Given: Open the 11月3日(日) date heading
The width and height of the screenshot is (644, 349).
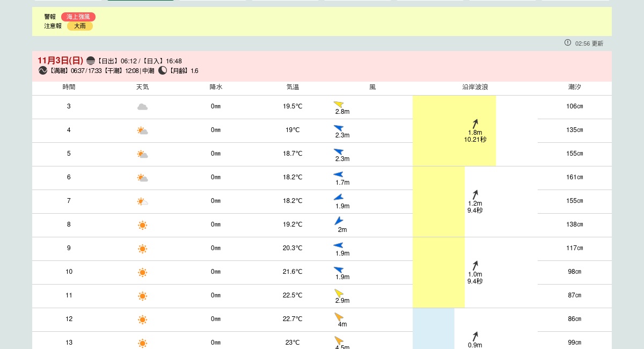Looking at the screenshot, I should coord(60,61).
